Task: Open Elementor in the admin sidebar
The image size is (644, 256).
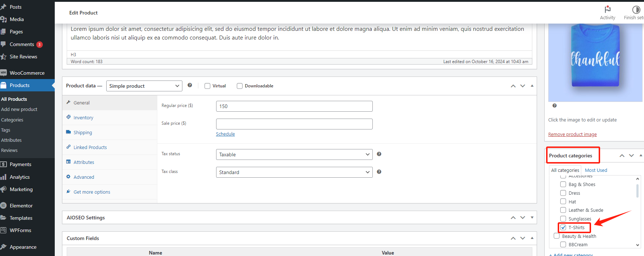Action: click(21, 206)
